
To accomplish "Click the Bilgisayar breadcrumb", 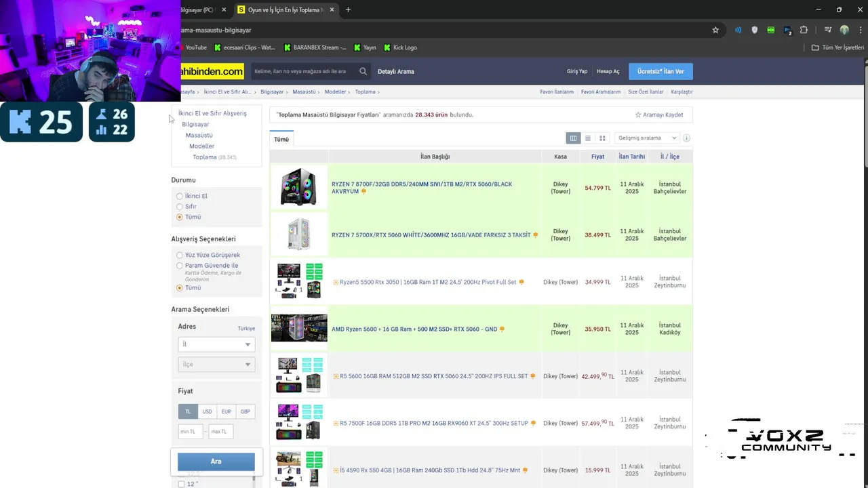I will tap(272, 91).
